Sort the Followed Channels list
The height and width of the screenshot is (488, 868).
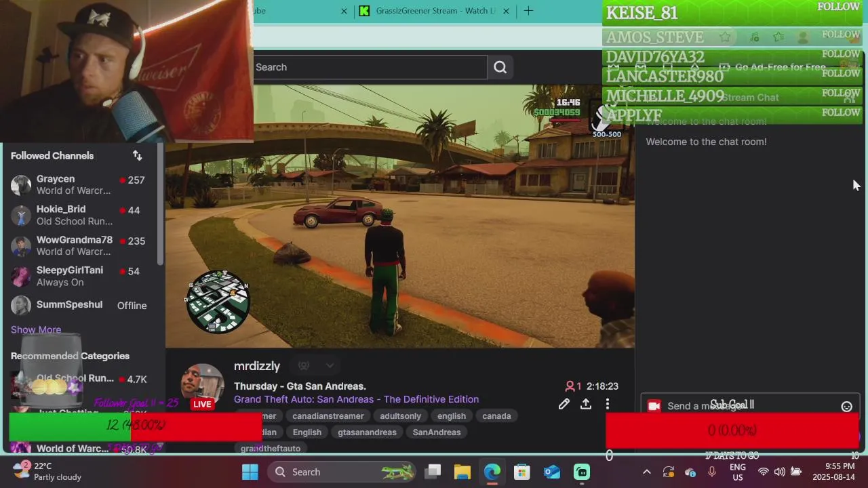[x=138, y=156]
